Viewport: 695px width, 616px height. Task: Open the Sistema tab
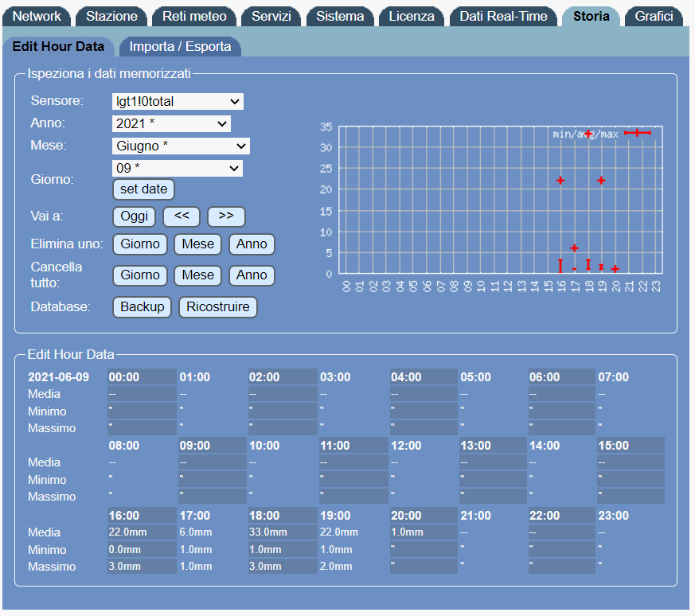(340, 17)
